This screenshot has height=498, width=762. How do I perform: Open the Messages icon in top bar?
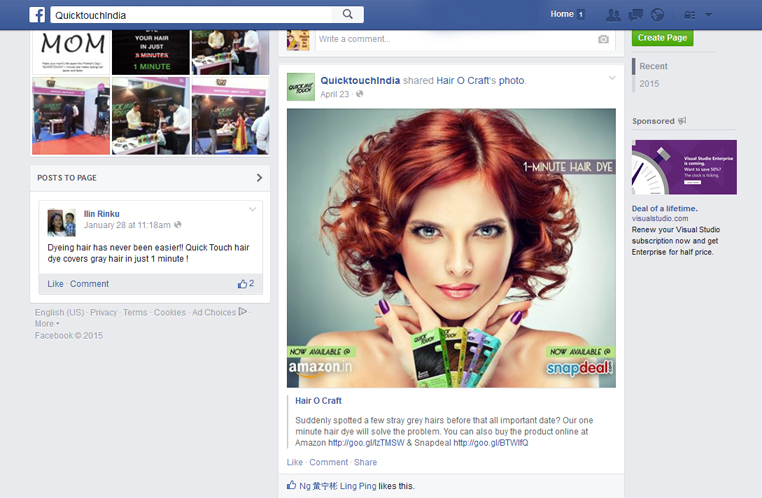635,15
